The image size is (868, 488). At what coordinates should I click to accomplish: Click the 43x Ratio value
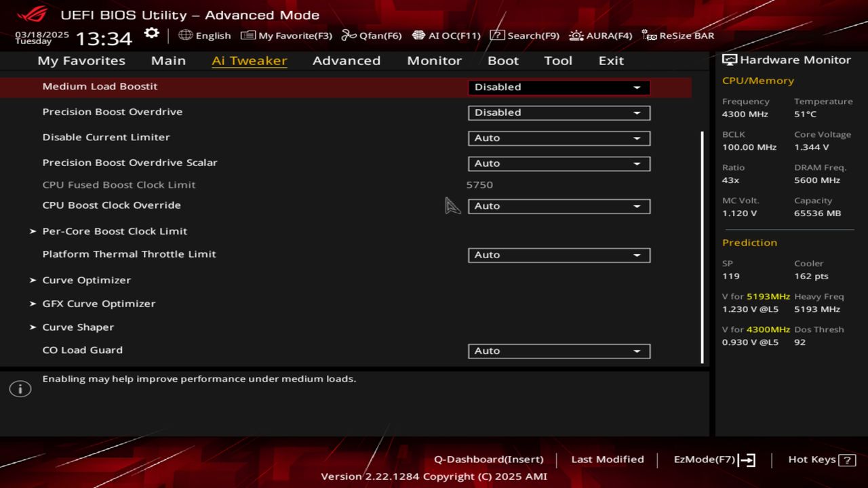730,180
